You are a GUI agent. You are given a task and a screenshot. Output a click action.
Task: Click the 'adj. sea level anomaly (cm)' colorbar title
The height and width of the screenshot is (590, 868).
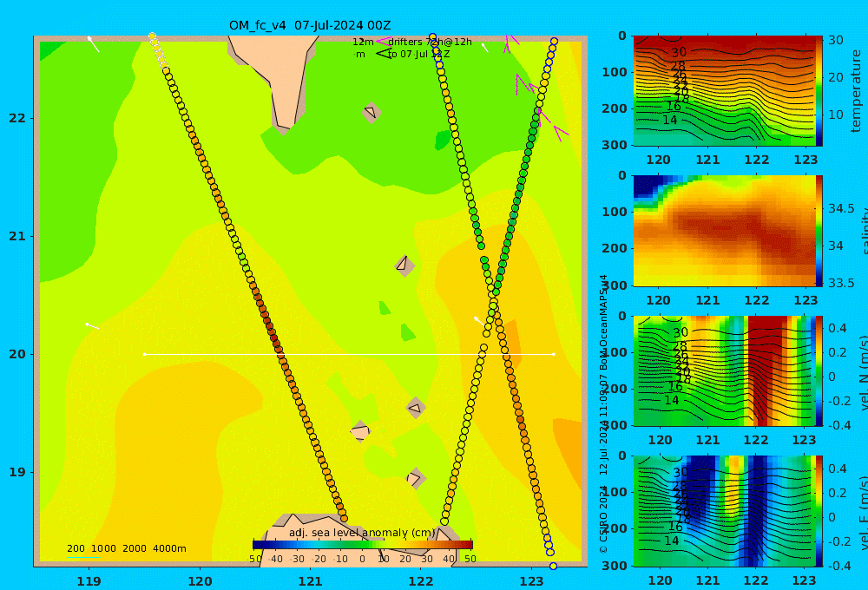click(x=362, y=533)
